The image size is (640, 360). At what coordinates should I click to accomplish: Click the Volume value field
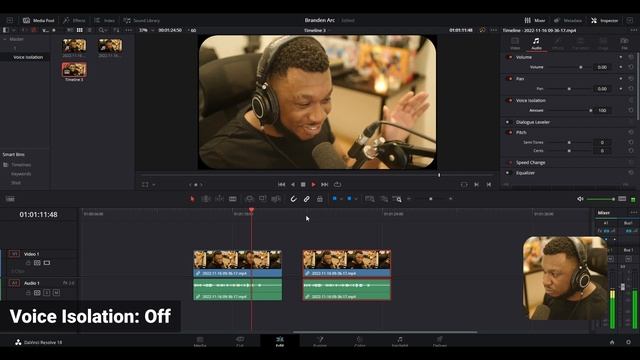(602, 67)
